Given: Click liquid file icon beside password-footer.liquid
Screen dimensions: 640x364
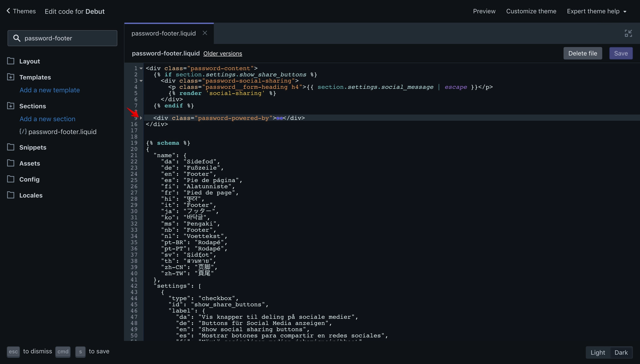Looking at the screenshot, I should click(x=23, y=131).
